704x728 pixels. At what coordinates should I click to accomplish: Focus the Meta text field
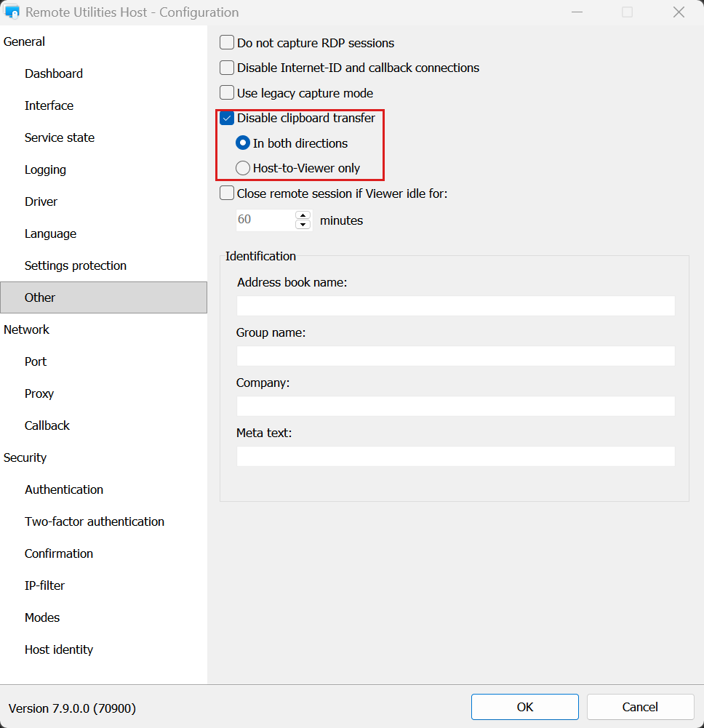(455, 457)
